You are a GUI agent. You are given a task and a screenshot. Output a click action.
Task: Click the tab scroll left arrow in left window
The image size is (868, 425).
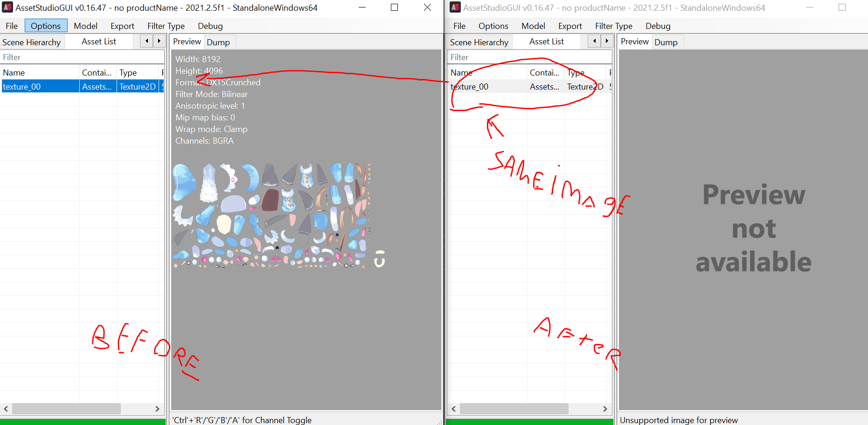(x=146, y=41)
